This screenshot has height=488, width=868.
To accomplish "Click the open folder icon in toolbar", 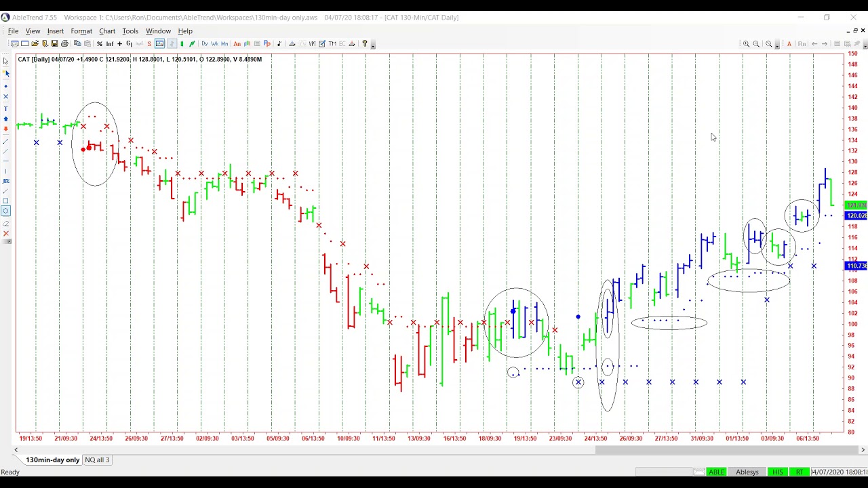I will [x=35, y=44].
